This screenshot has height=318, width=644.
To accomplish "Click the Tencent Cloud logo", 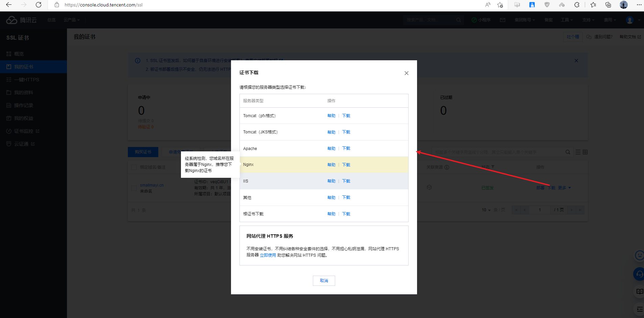I will pos(21,20).
